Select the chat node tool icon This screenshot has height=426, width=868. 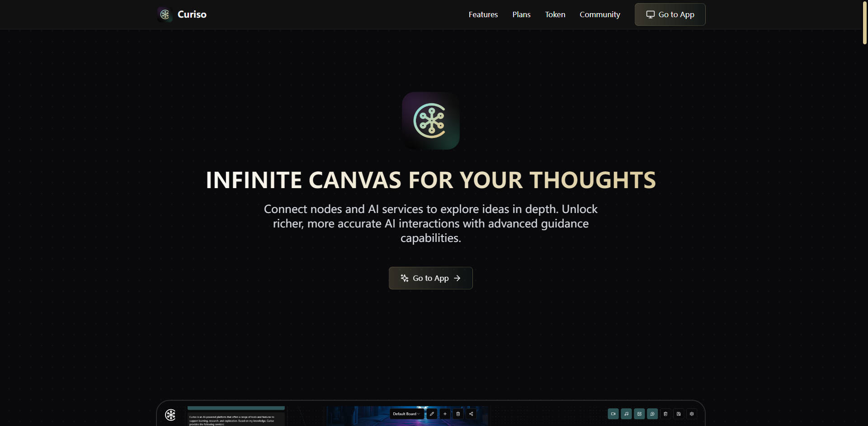tap(652, 414)
